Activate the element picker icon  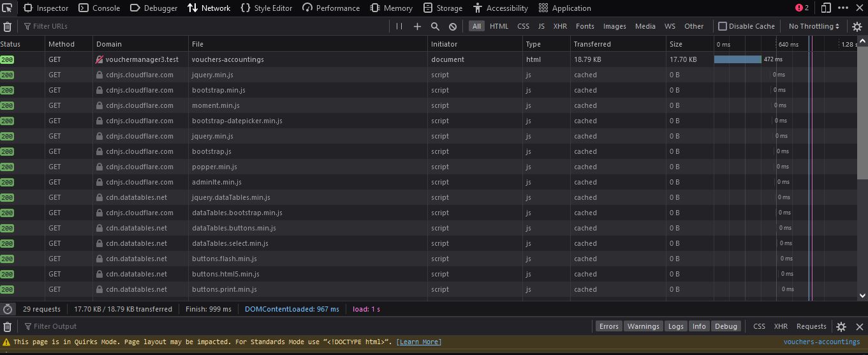(x=7, y=8)
